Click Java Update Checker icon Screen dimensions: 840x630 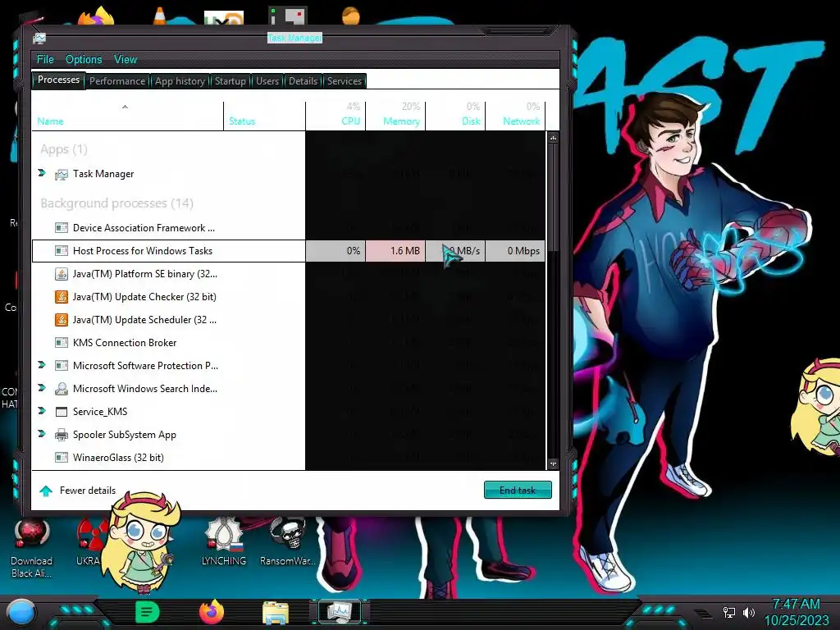click(x=62, y=297)
